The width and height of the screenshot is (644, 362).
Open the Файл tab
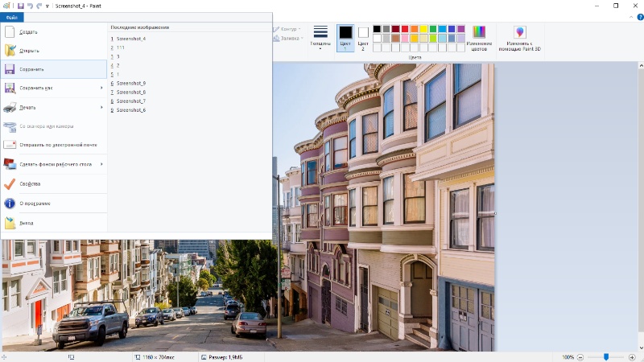[12, 17]
